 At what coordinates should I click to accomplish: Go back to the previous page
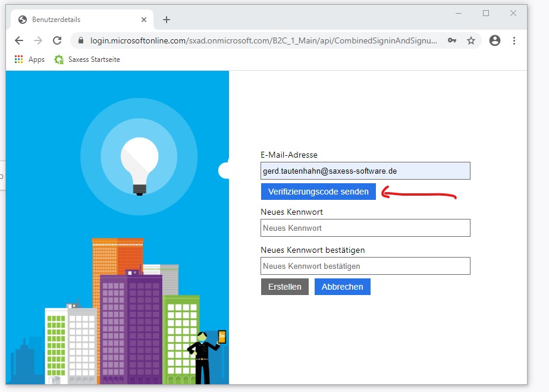19,40
